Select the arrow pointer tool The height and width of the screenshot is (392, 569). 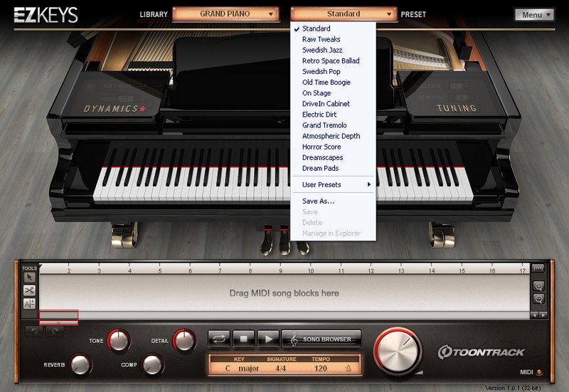pyautogui.click(x=29, y=277)
